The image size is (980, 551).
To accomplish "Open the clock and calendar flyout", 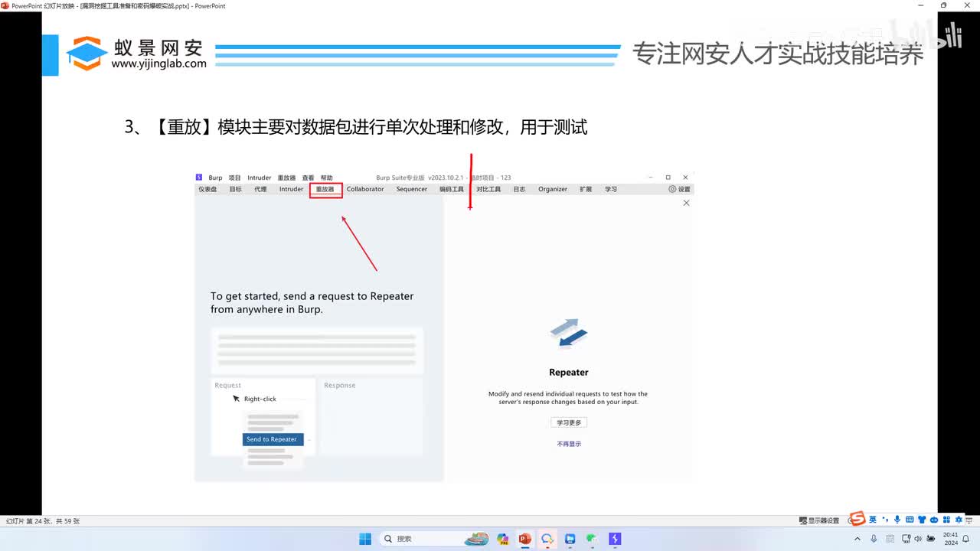I will (x=951, y=539).
